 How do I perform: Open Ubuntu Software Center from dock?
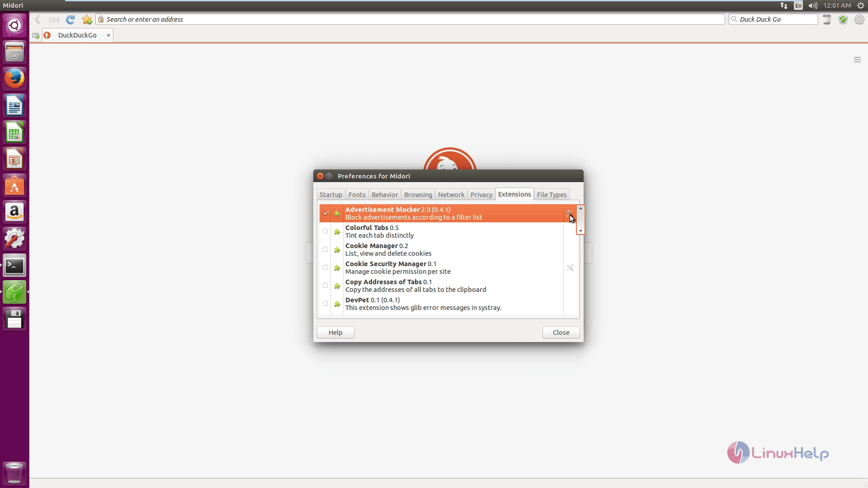tap(14, 186)
